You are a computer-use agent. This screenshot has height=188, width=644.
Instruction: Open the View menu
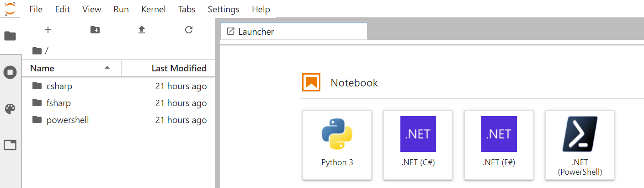[x=92, y=9]
